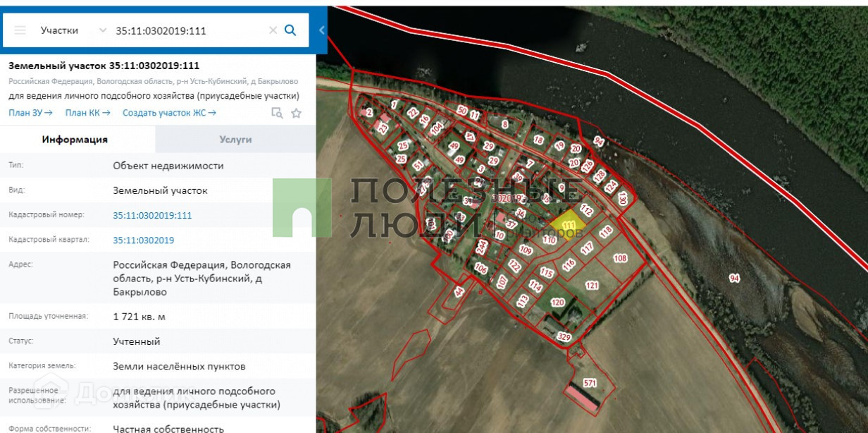
Task: Select parcel 116 on the map
Action: 569,265
